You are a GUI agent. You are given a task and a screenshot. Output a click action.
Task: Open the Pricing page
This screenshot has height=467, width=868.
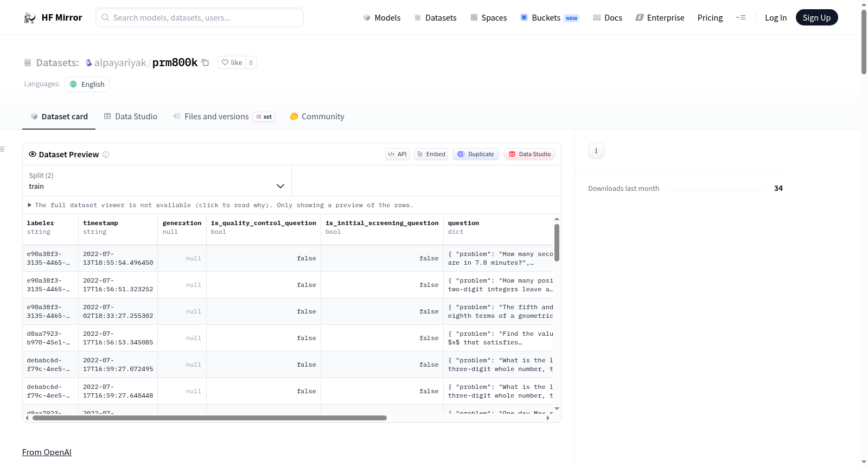[710, 18]
